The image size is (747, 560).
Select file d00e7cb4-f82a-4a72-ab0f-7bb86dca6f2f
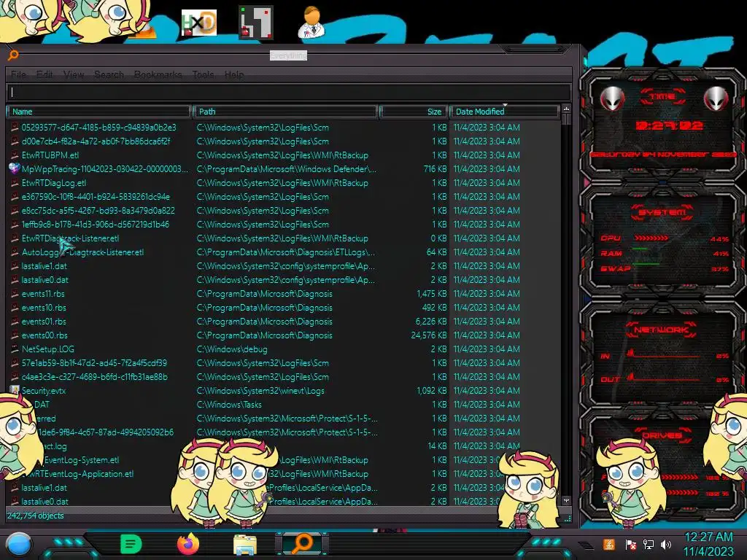click(x=96, y=141)
